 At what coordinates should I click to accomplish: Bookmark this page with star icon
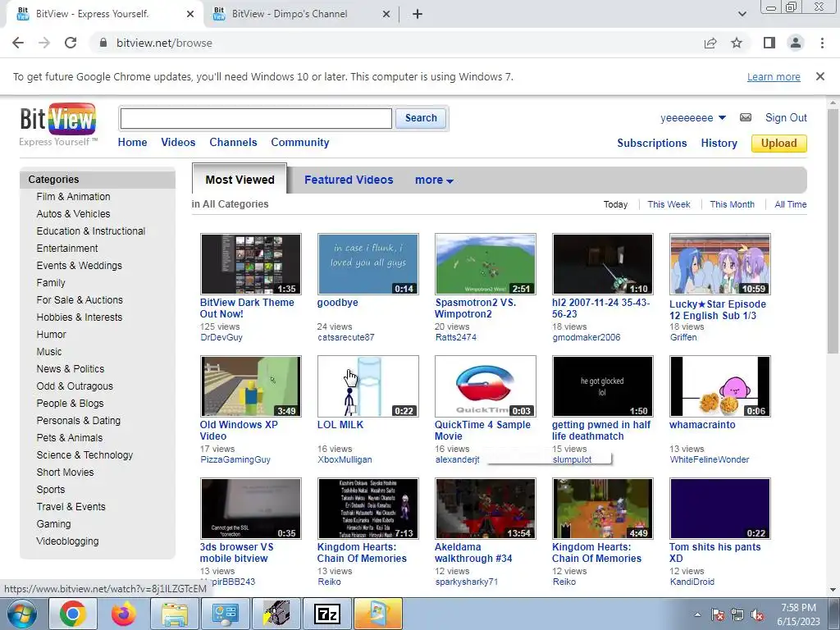tap(737, 43)
